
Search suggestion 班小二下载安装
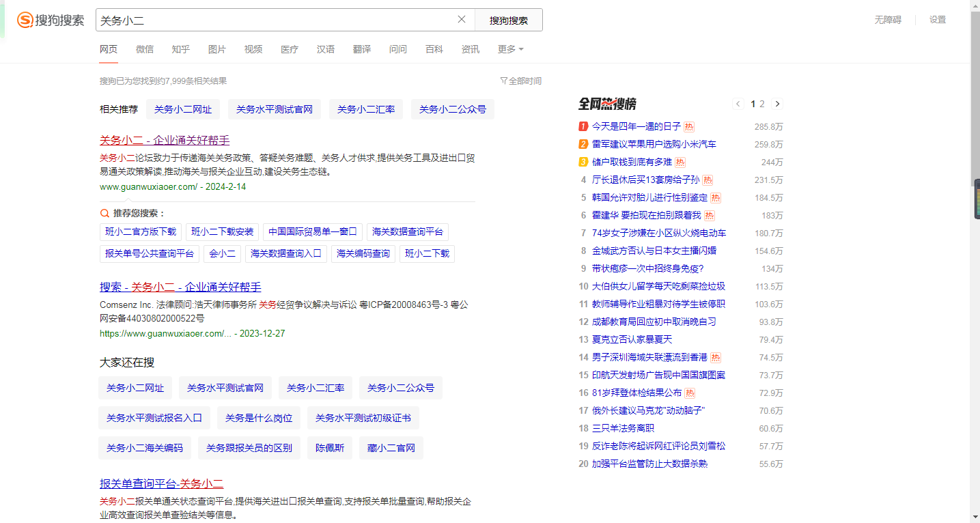[x=223, y=231]
